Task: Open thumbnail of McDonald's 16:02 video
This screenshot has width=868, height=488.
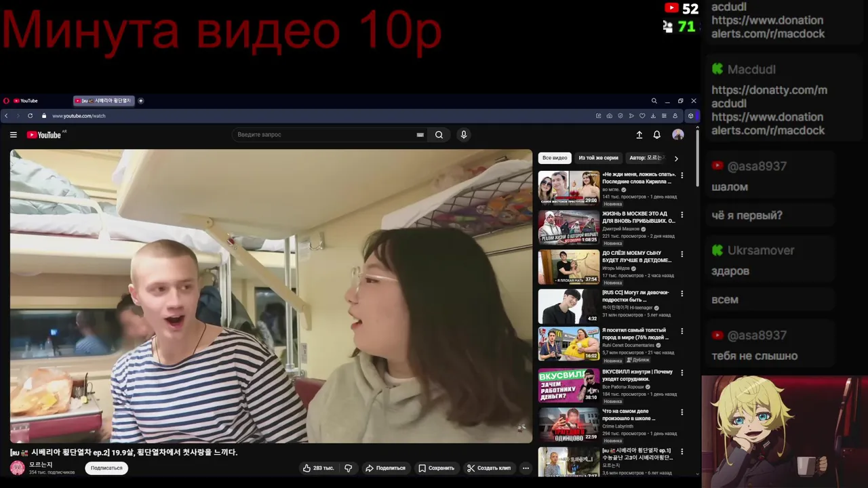Action: point(569,344)
